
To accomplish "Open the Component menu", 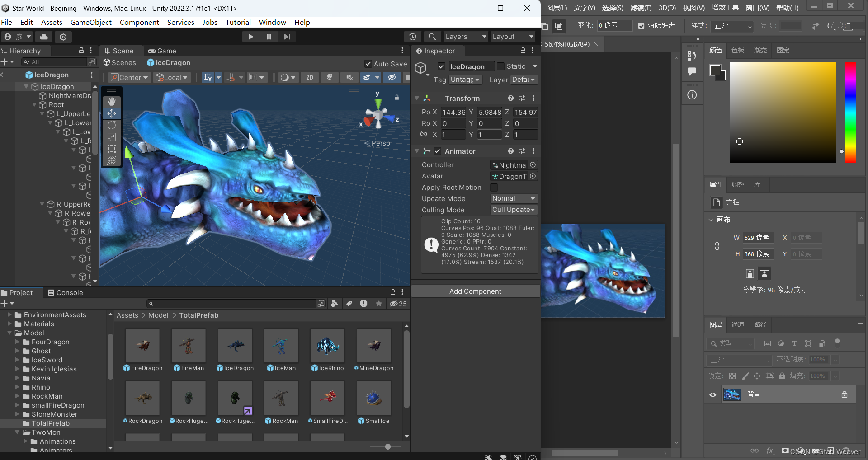I will 139,22.
